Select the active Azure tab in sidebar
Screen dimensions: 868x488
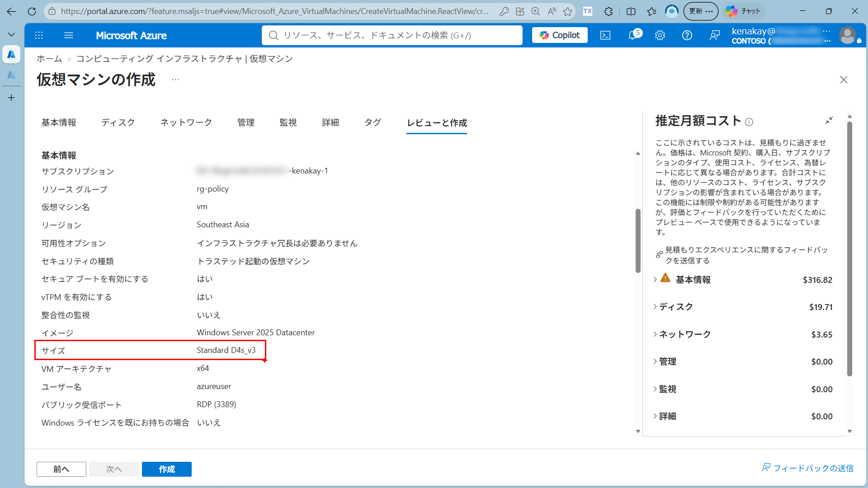tap(11, 54)
